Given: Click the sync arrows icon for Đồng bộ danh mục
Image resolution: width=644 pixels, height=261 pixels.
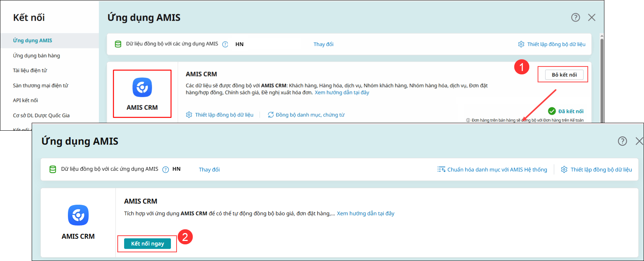Looking at the screenshot, I should (x=271, y=115).
